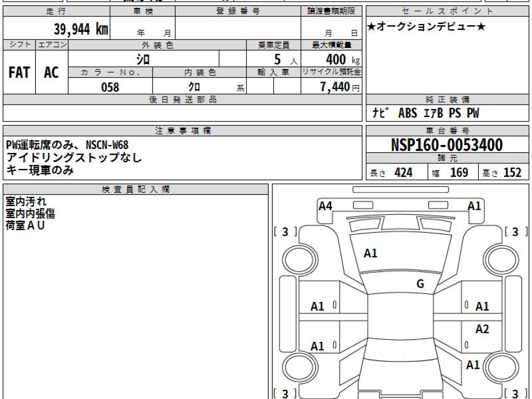532x399 pixels.
Task: Select the 車台番号 header
Action: (448, 131)
